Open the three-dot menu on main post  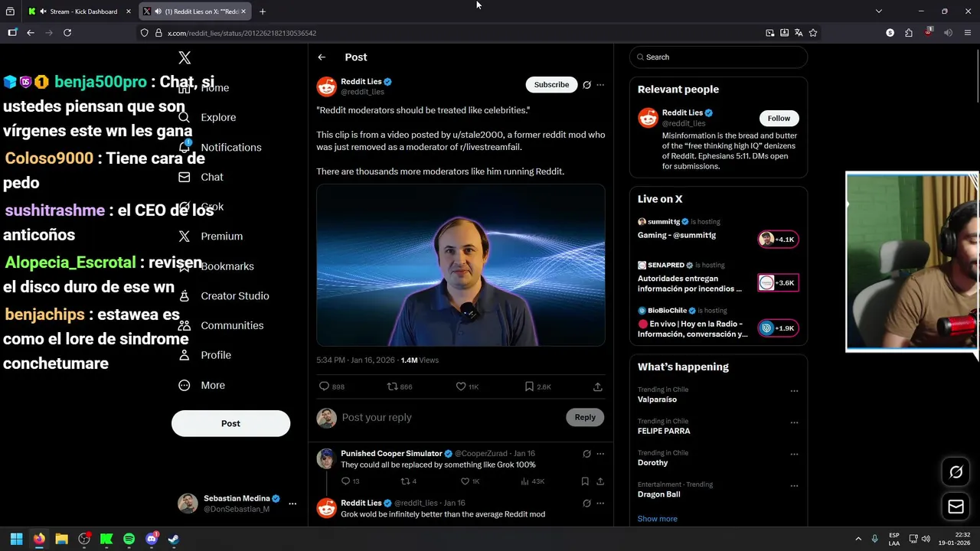600,85
